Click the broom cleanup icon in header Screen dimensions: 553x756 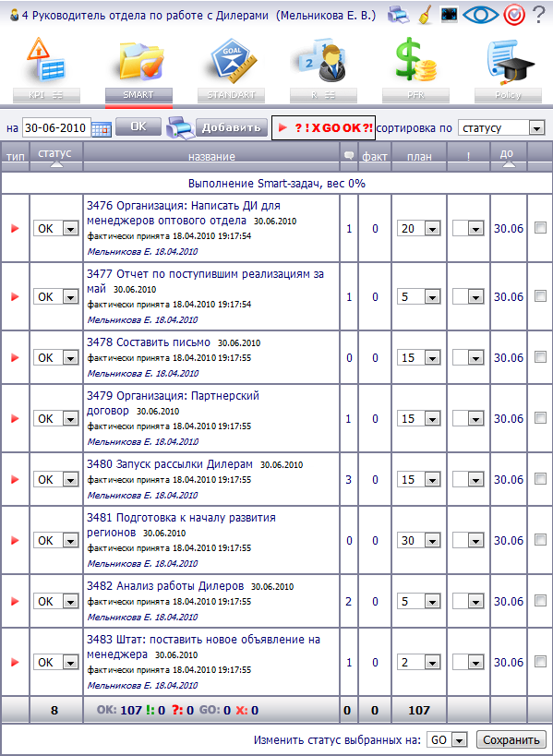click(426, 15)
